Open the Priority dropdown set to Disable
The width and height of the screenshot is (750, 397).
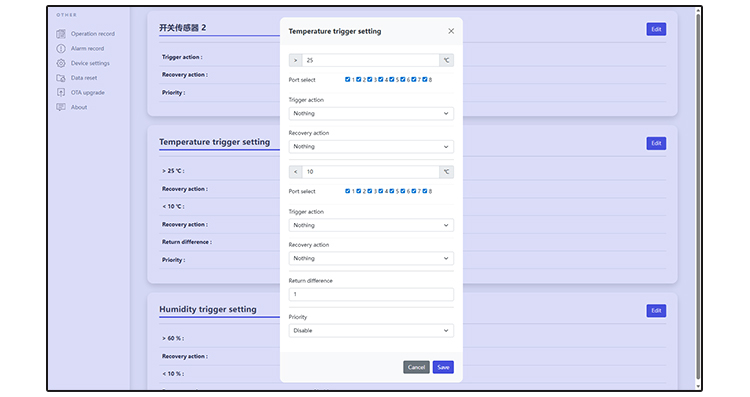371,331
